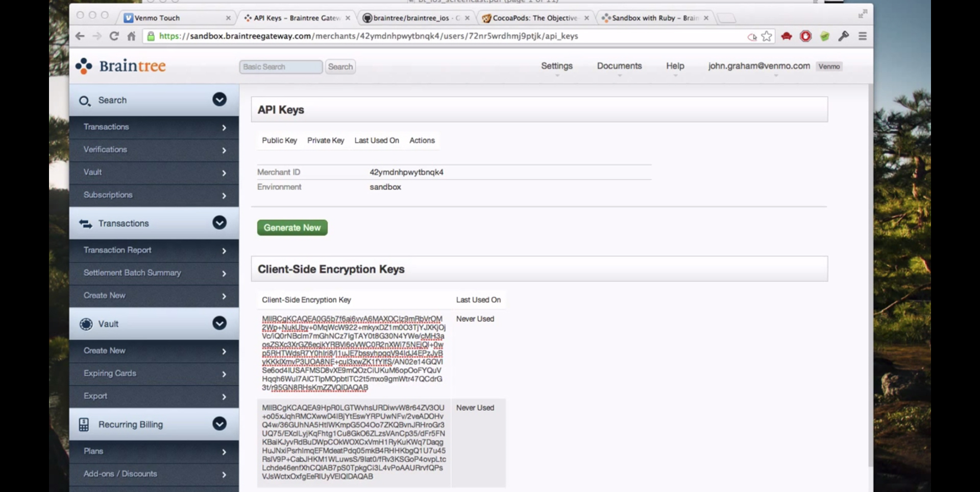Open a new browser tab
Screen dimensions: 980x492
727,18
